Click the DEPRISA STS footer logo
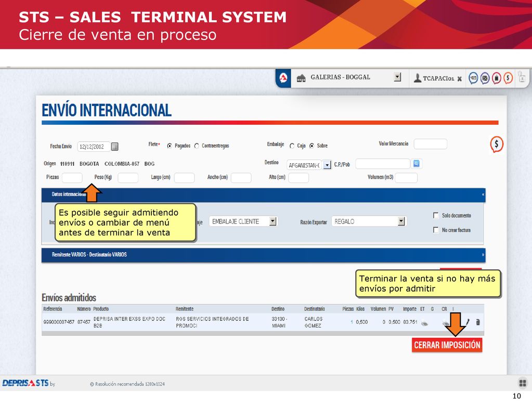The image size is (532, 407). point(25,383)
